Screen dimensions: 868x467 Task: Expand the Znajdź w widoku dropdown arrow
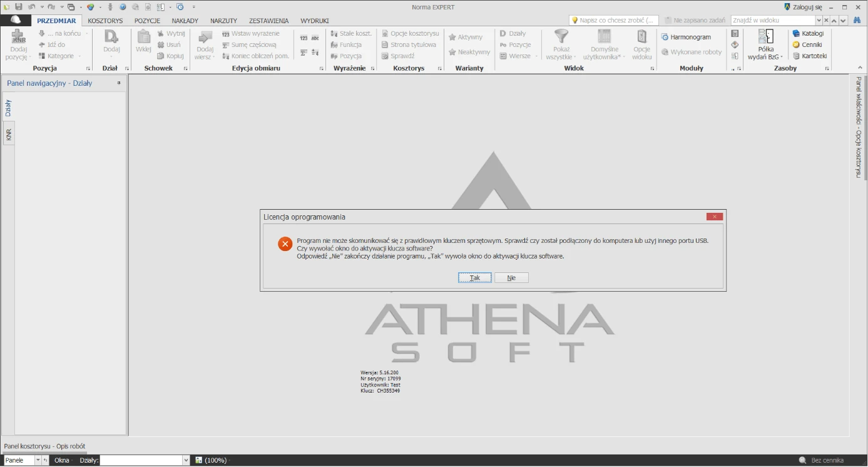[819, 21]
